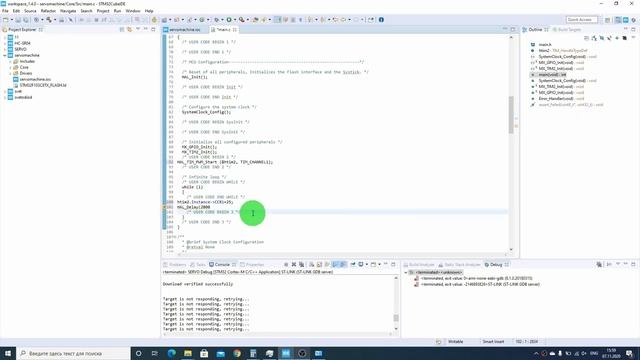The height and width of the screenshot is (360, 640).
Task: Expand the Includes folder
Action: 10,61
